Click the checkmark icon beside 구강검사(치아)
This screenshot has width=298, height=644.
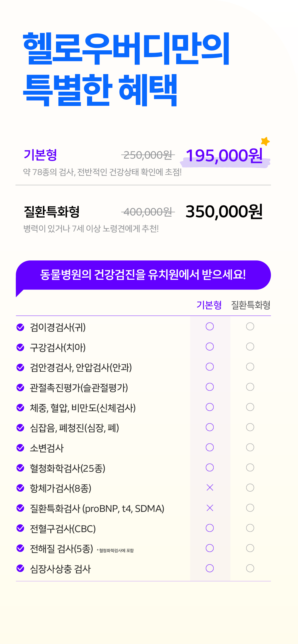pyautogui.click(x=20, y=347)
